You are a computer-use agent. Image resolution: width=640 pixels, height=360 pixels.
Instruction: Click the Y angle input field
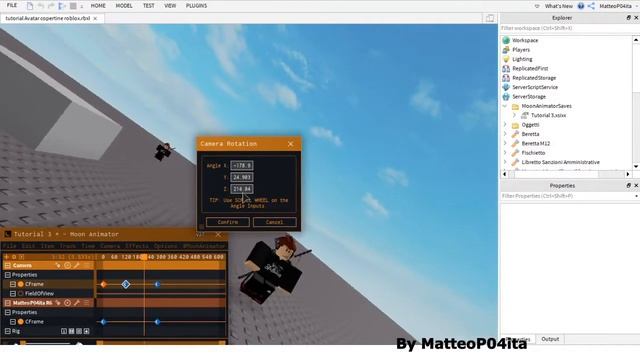[242, 177]
